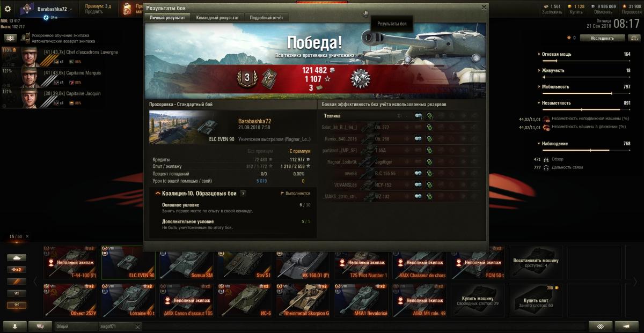Open the crew operations barracks icon
The image size is (644, 333).
coord(10,38)
